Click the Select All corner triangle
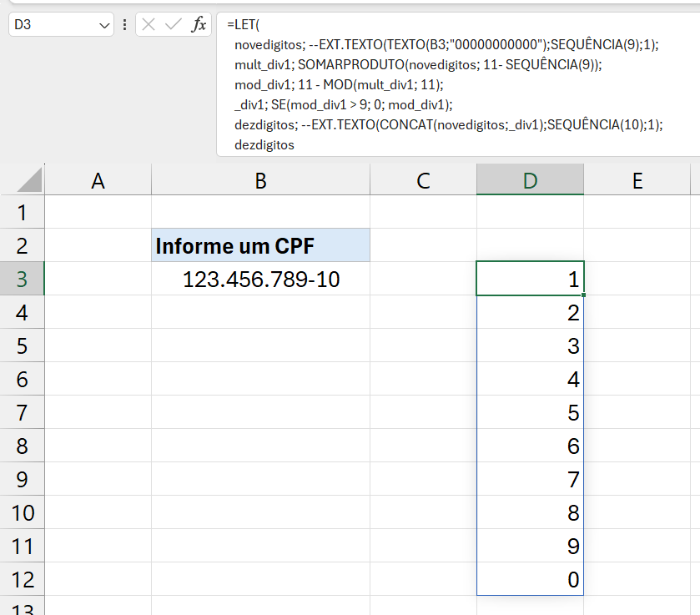 coord(29,179)
